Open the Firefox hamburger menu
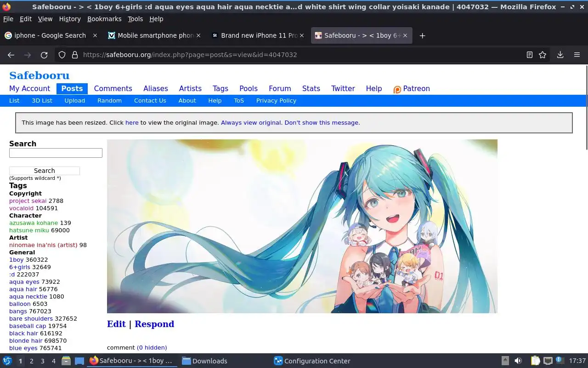The image size is (588, 368). [x=577, y=55]
